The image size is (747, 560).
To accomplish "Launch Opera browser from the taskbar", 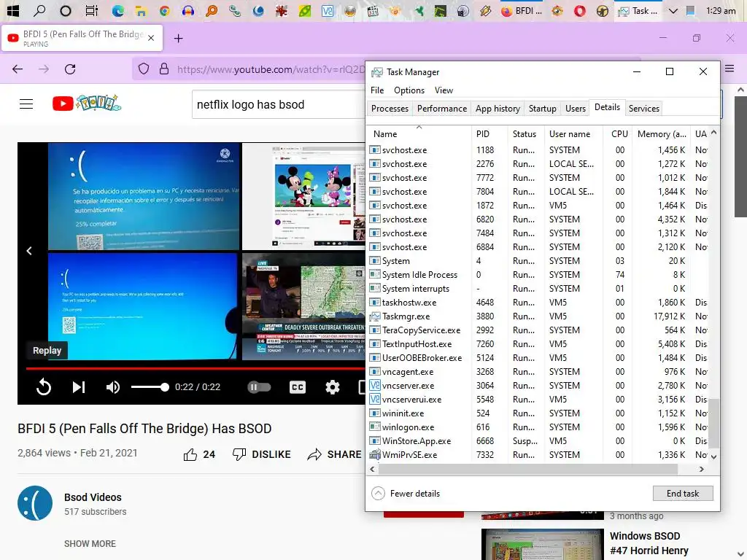I will coord(579,10).
